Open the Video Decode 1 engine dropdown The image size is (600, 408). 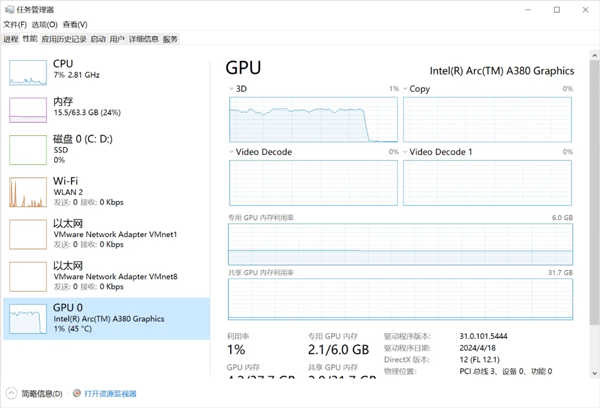(x=406, y=152)
